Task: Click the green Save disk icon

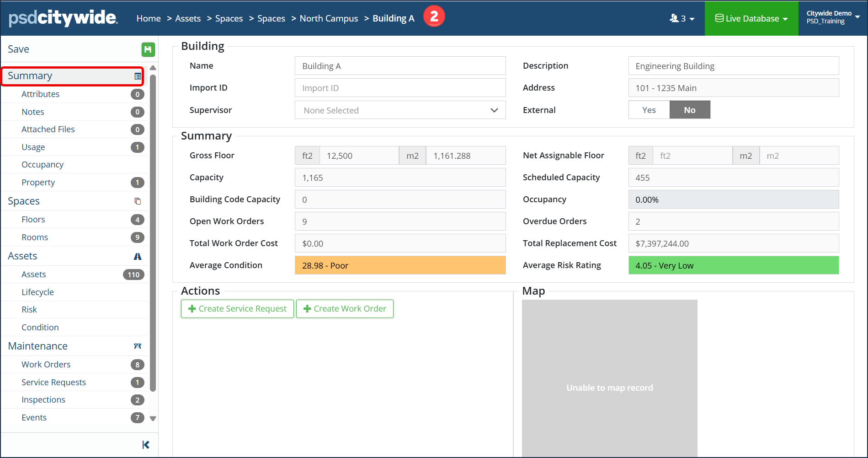Action: coord(148,49)
